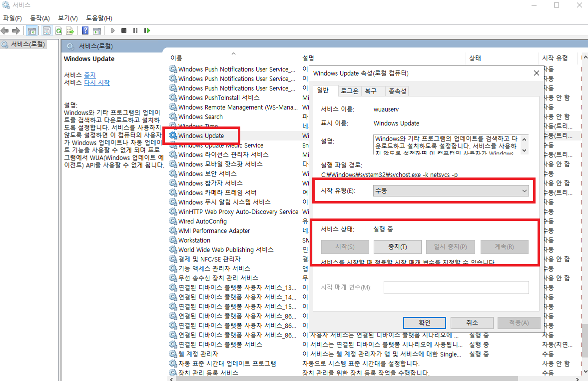The image size is (588, 381).
Task: Open Help with the blue question-mark icon
Action: coord(85,31)
